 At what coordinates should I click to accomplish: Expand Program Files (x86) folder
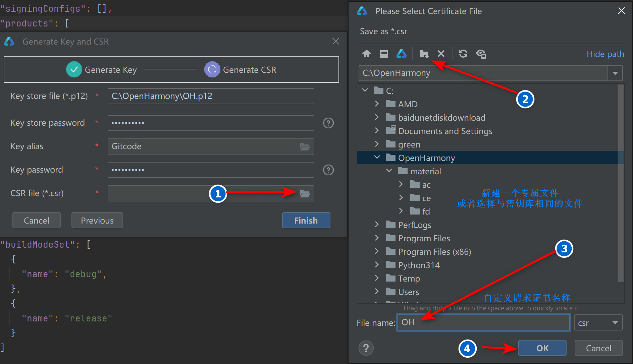click(x=377, y=251)
